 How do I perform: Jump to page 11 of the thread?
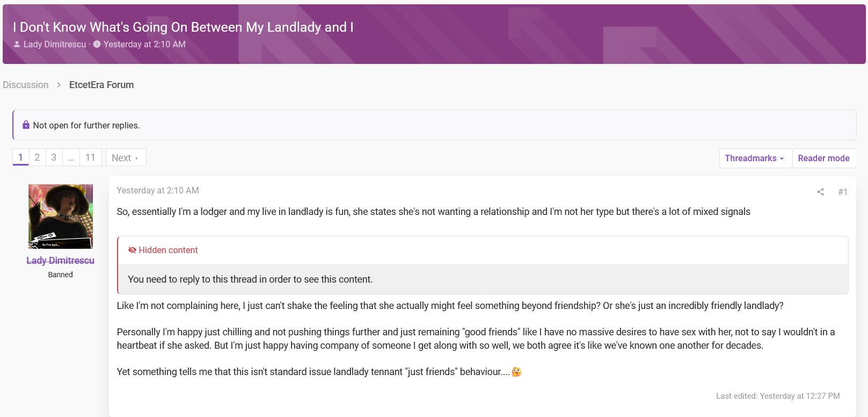[x=90, y=157]
